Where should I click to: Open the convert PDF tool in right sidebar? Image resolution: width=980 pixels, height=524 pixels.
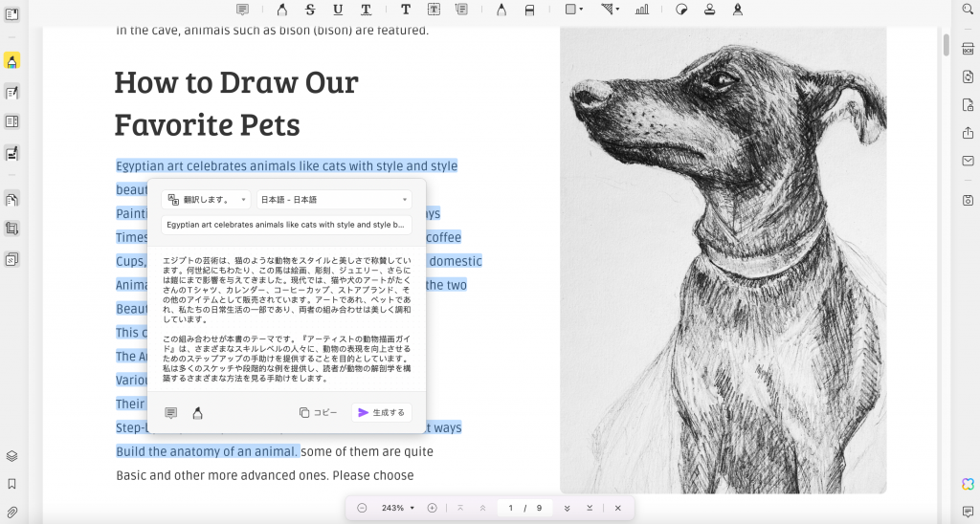tap(968, 76)
